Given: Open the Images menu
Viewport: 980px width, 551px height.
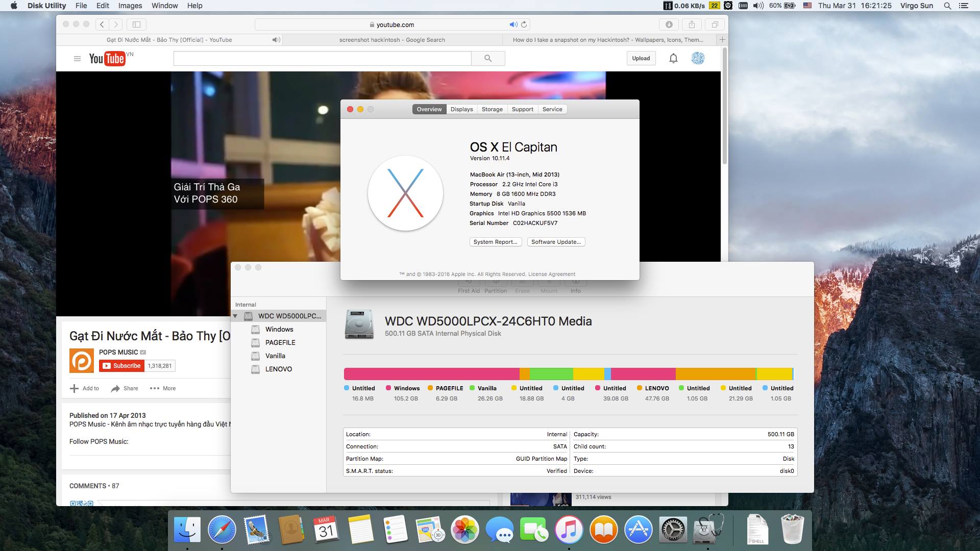Looking at the screenshot, I should (x=130, y=6).
